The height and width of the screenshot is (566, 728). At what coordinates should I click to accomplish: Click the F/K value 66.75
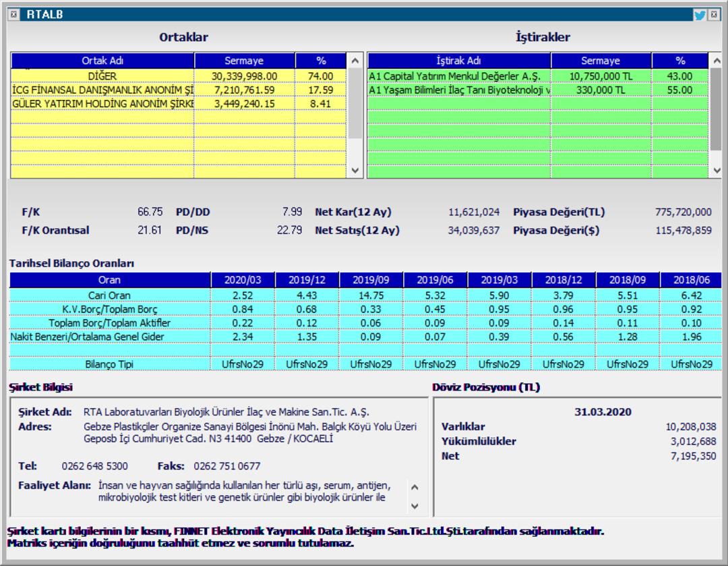(150, 212)
